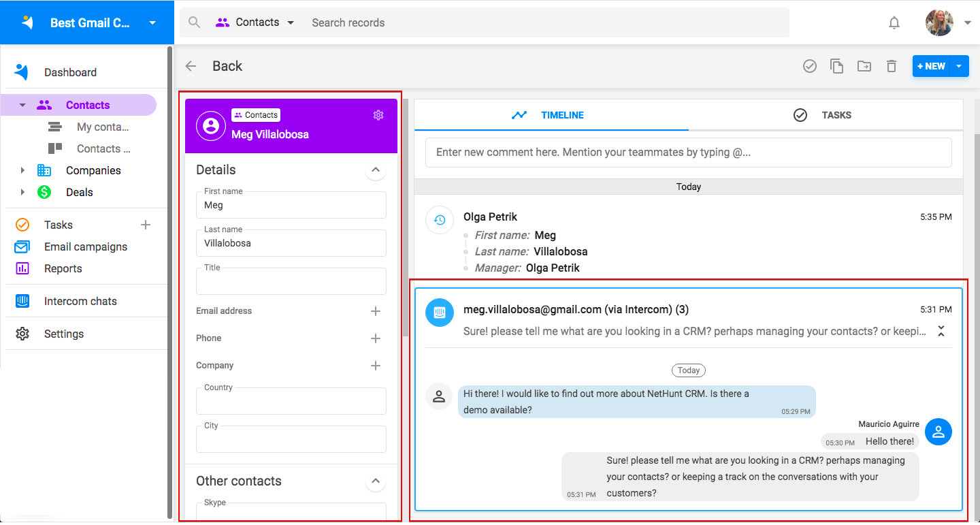Click the sidebar scrollbar
This screenshot has height=525, width=980.
pos(169,283)
